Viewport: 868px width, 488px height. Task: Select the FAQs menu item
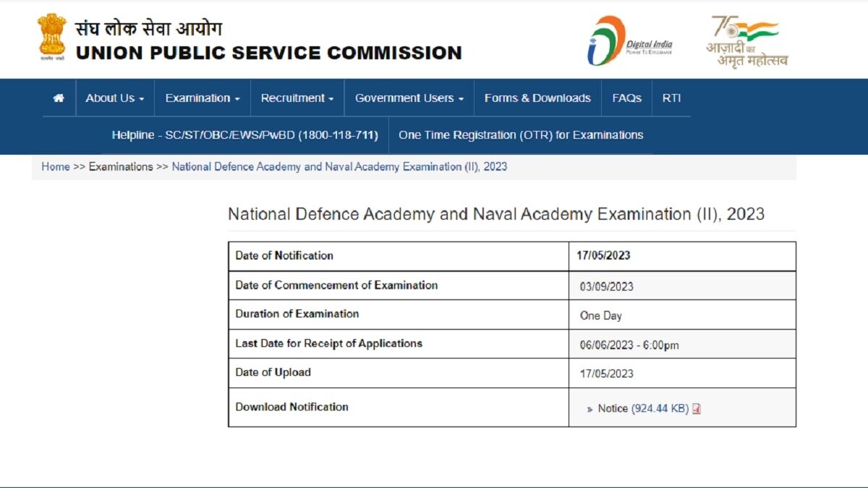[x=626, y=98]
